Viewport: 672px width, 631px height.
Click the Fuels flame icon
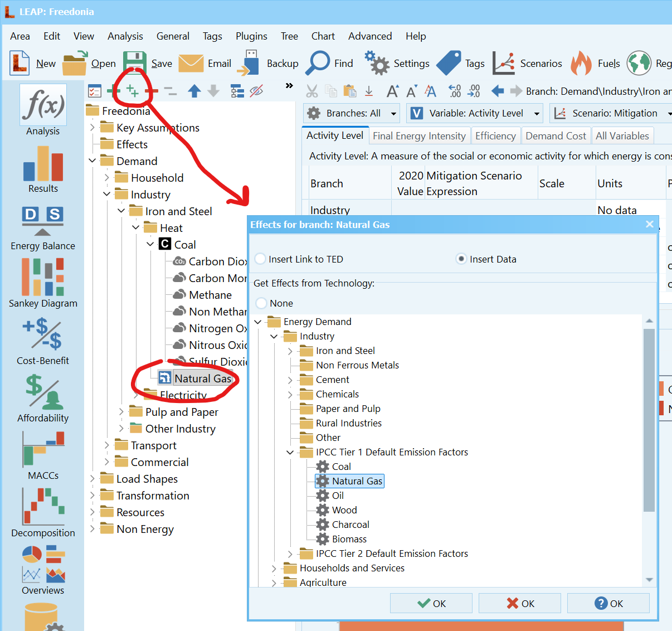pyautogui.click(x=581, y=63)
